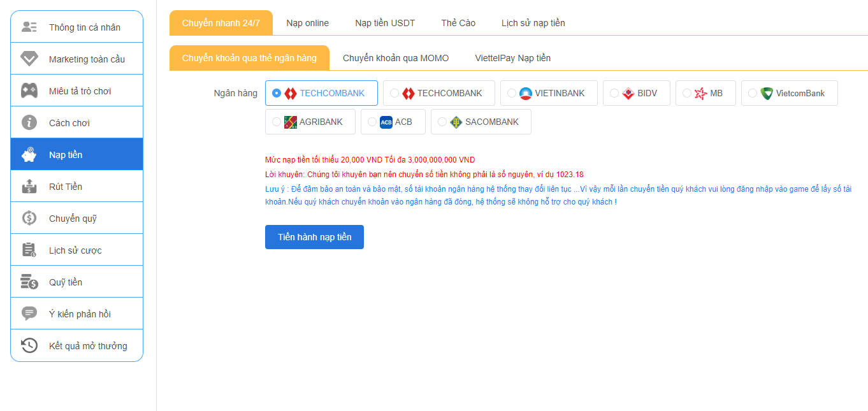Click the red minimum deposit notice text
868x411 pixels.
[370, 160]
